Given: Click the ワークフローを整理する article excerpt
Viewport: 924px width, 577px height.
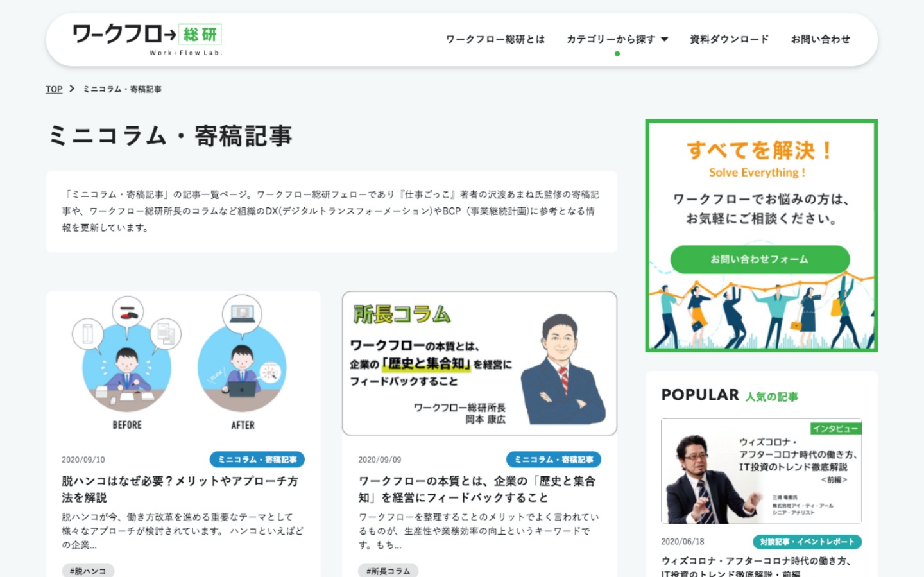Looking at the screenshot, I should click(x=479, y=531).
